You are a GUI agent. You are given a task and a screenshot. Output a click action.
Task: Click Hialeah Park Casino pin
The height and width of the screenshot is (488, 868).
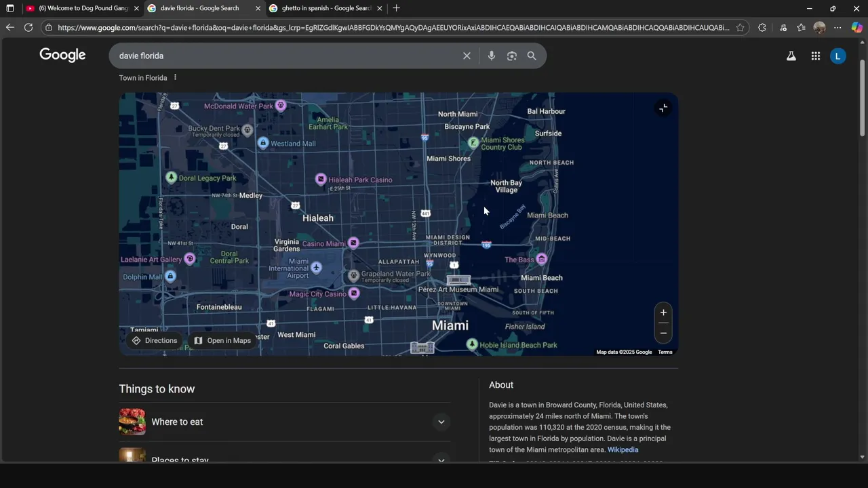pos(321,179)
